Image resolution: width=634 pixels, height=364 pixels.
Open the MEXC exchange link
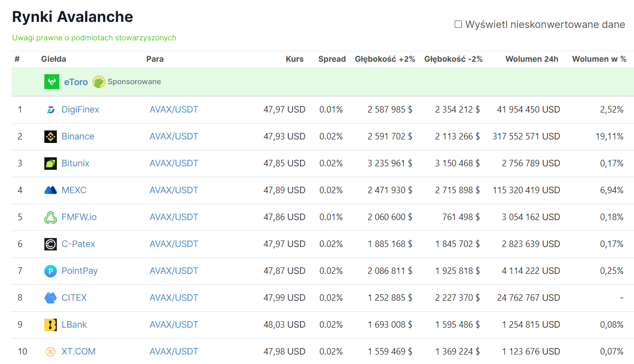pos(74,190)
